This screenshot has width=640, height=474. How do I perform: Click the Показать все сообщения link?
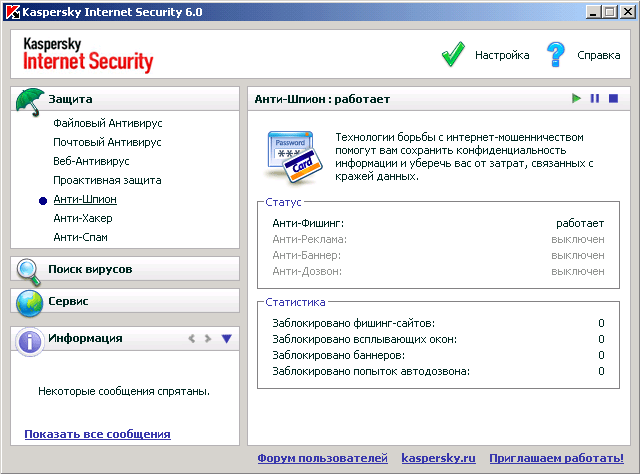point(97,434)
